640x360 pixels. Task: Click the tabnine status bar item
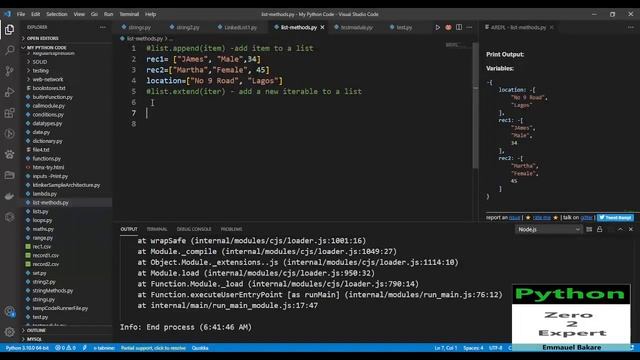(x=104, y=348)
